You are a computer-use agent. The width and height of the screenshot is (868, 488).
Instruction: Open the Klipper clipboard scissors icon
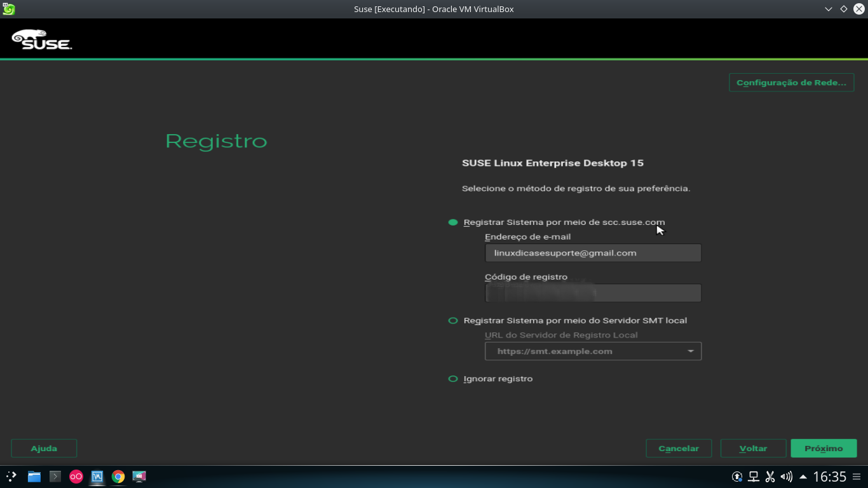(770, 477)
